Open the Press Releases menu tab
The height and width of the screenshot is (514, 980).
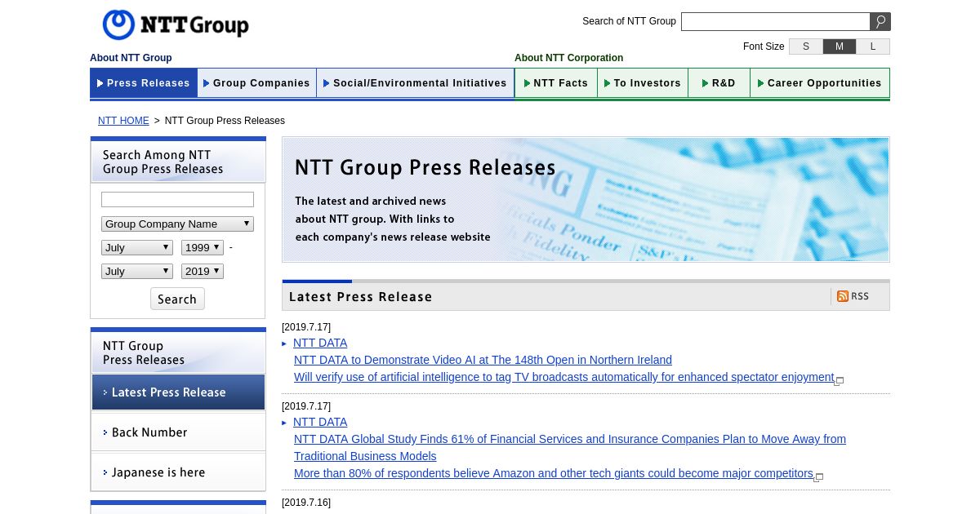(144, 83)
